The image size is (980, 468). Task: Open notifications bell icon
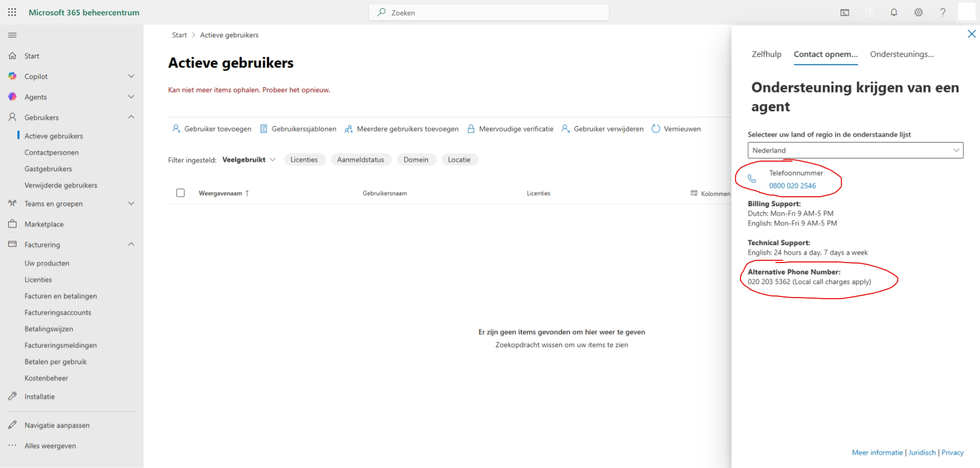[894, 13]
